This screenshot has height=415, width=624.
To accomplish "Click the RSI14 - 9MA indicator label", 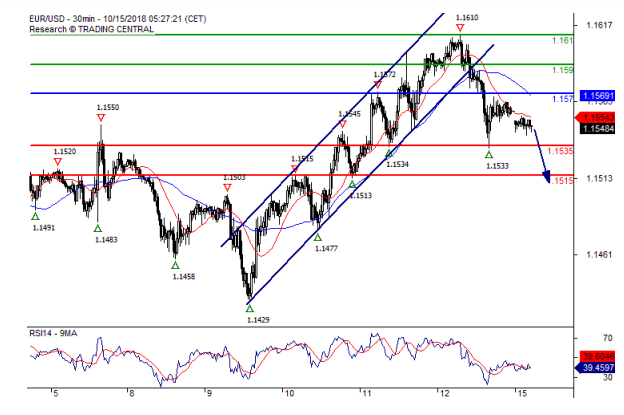I will pyautogui.click(x=56, y=335).
